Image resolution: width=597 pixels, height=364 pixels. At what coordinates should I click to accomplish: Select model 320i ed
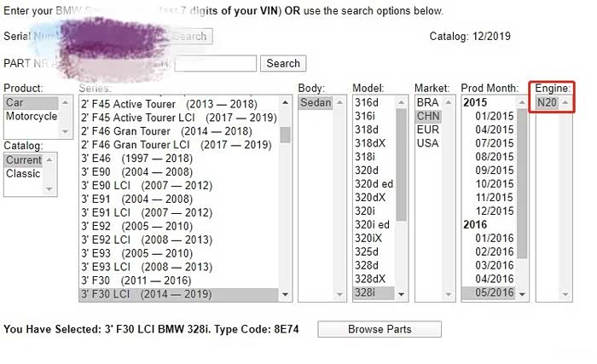371,224
